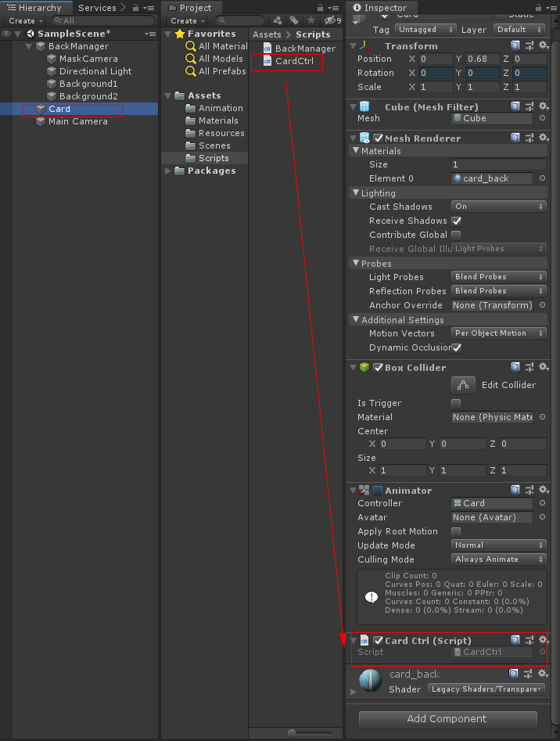
Task: Collapse Lighting section foldout
Action: pyautogui.click(x=356, y=192)
